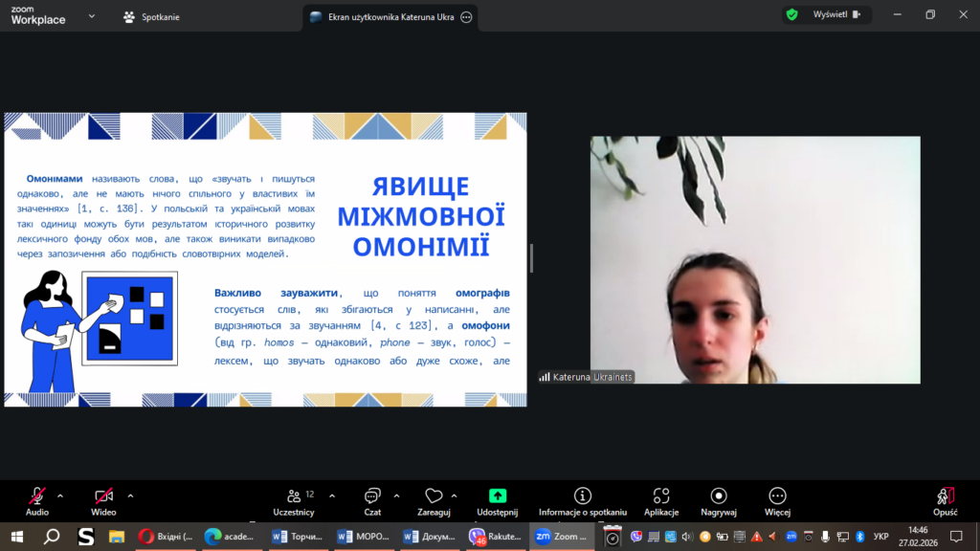Click the green Udostępnij share screen icon

tap(497, 496)
